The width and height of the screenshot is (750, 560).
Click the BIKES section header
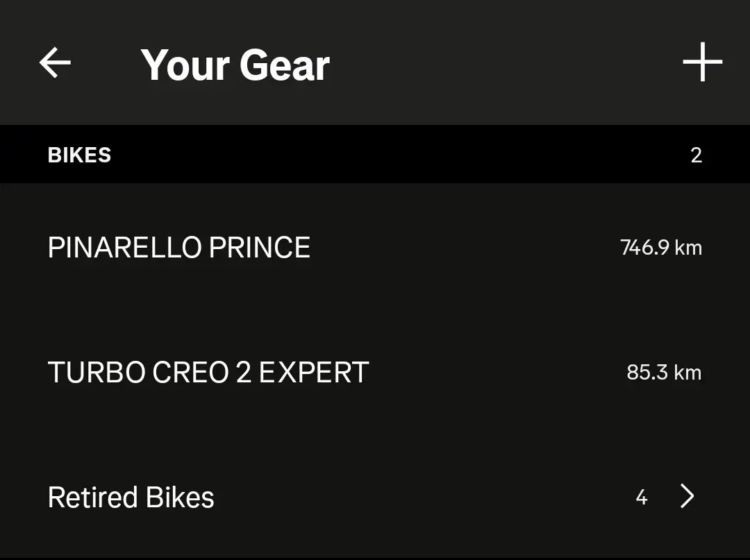tap(79, 155)
